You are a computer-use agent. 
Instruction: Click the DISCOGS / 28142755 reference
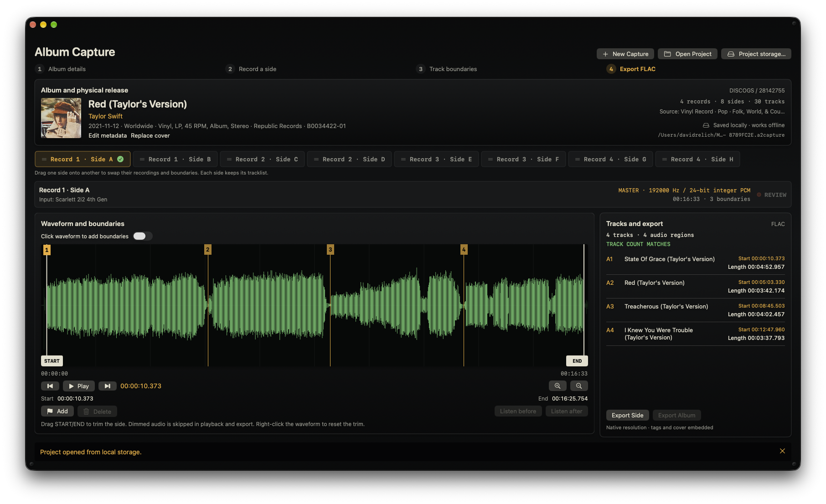pos(757,91)
